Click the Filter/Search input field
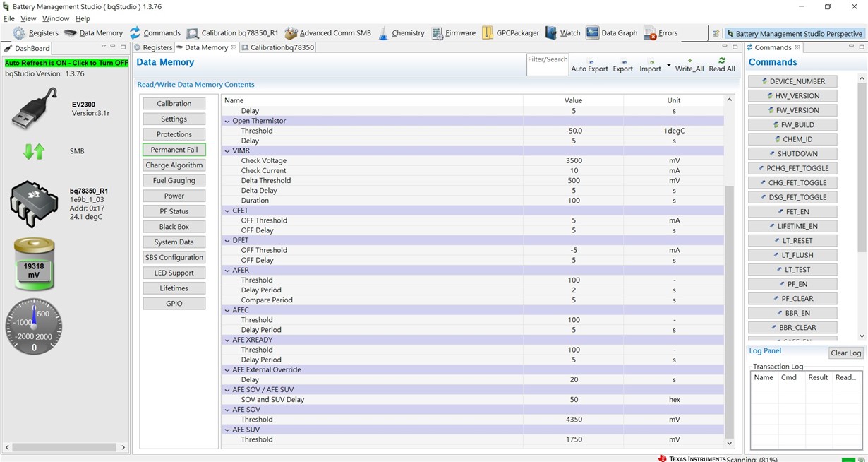This screenshot has height=462, width=868. coord(548,65)
